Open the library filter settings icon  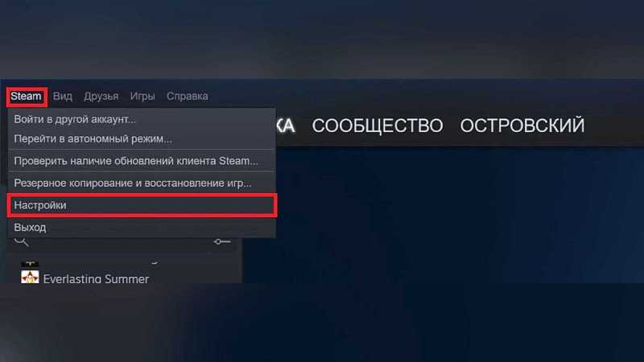pos(222,242)
